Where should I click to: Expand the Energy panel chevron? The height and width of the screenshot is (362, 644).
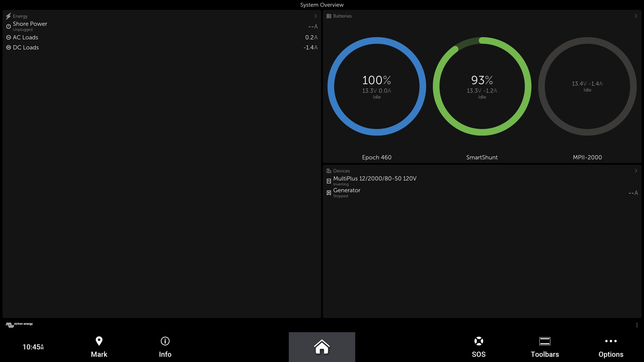[315, 16]
